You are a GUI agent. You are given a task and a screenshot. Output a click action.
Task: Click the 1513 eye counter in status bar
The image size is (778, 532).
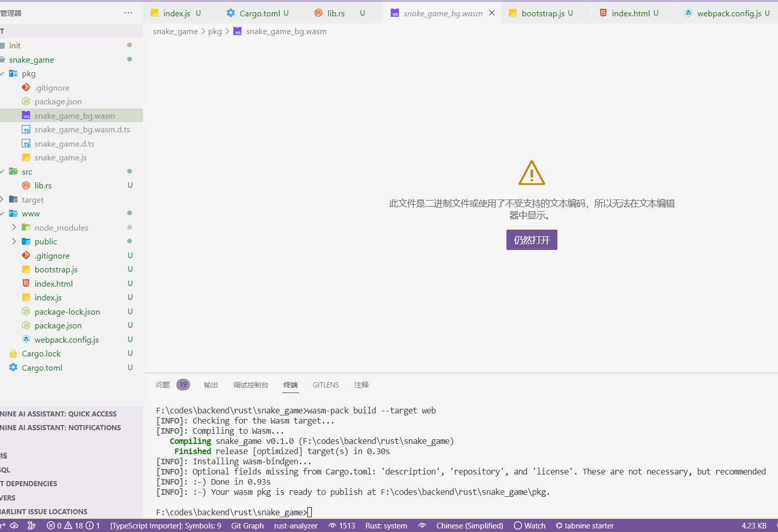click(x=342, y=525)
